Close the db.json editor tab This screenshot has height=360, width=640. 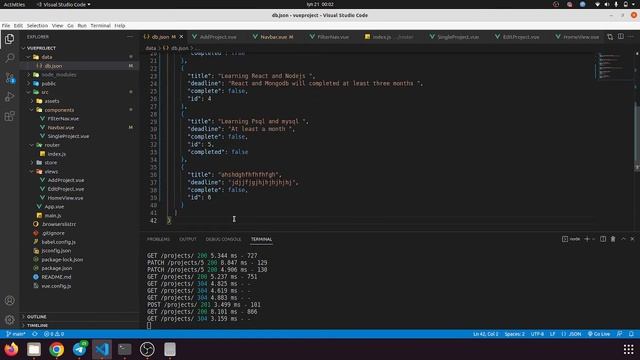coord(181,37)
